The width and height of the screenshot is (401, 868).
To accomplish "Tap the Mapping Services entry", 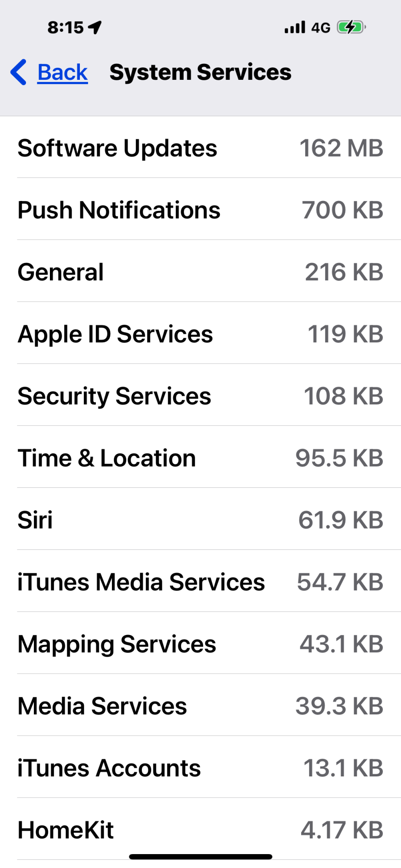I will tap(200, 644).
